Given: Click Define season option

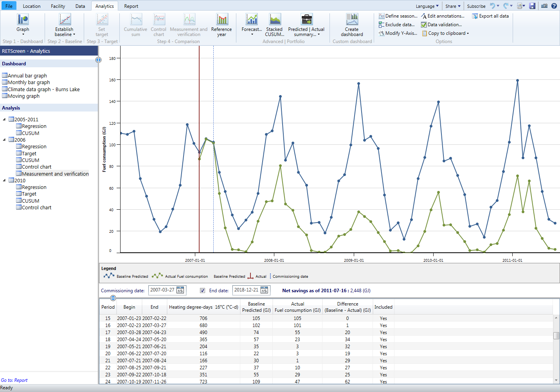Looking at the screenshot, I should tap(398, 16).
